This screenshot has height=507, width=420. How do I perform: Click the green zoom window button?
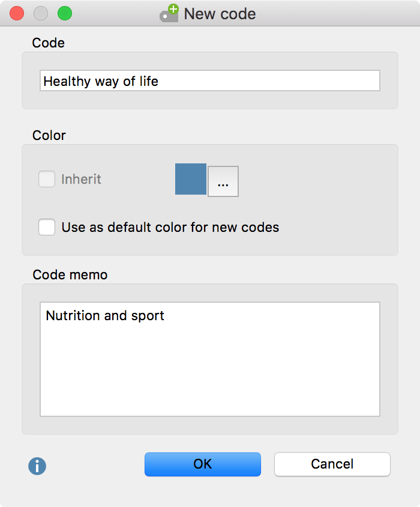point(65,14)
